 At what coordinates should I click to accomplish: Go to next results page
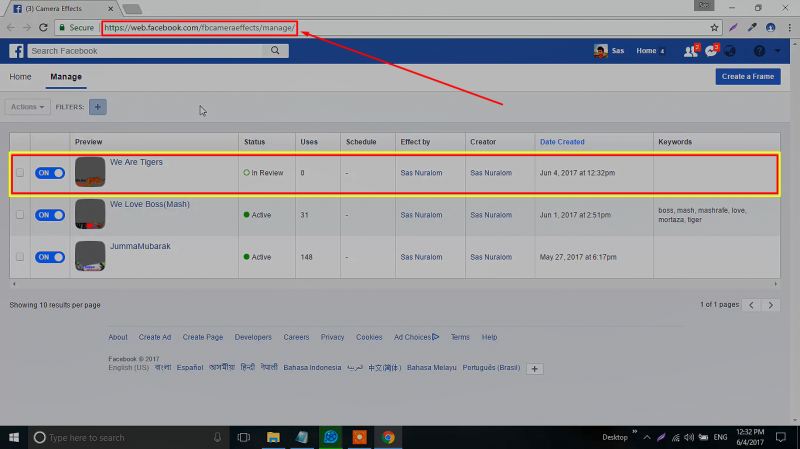pos(770,305)
